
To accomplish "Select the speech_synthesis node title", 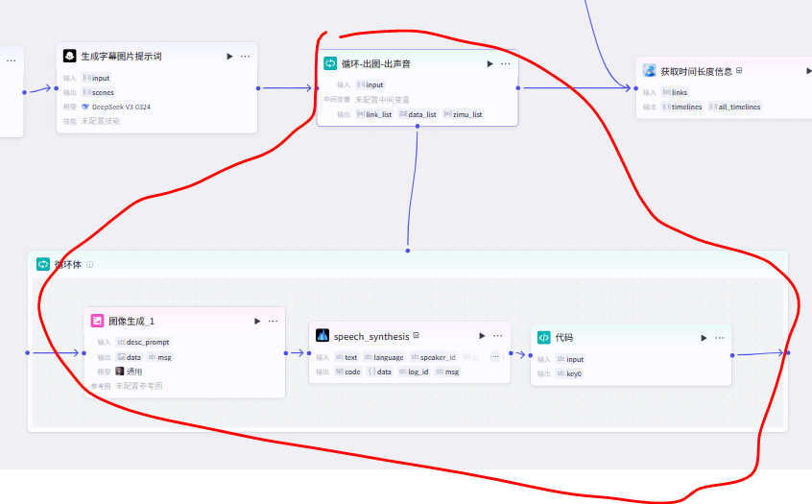I will [371, 336].
